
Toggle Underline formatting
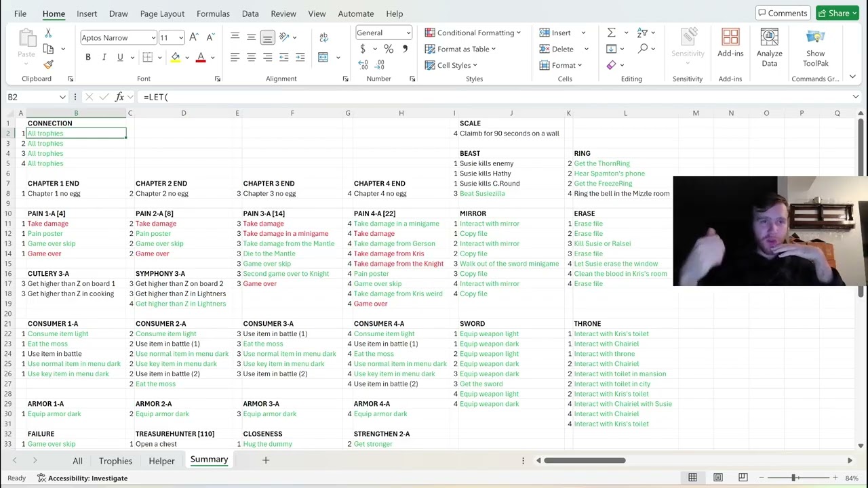tap(120, 57)
